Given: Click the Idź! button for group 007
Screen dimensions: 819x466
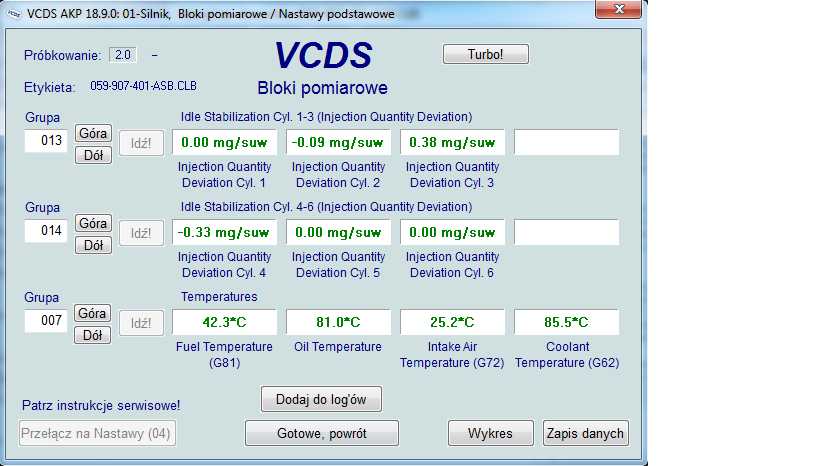Looking at the screenshot, I should (141, 323).
